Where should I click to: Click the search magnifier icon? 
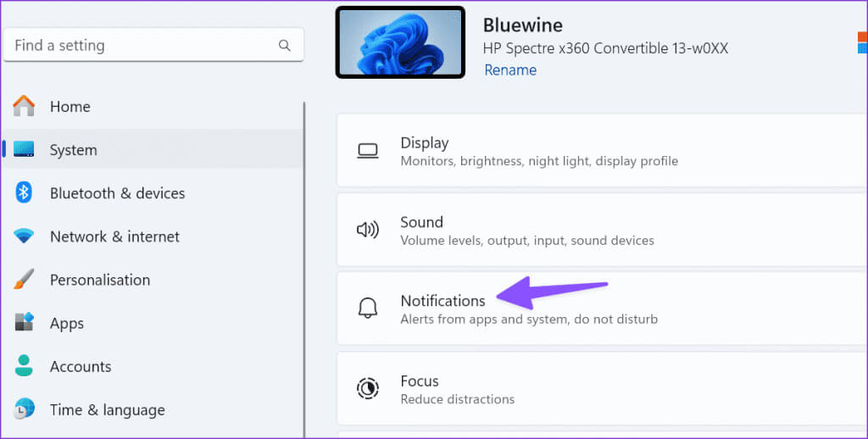[285, 46]
